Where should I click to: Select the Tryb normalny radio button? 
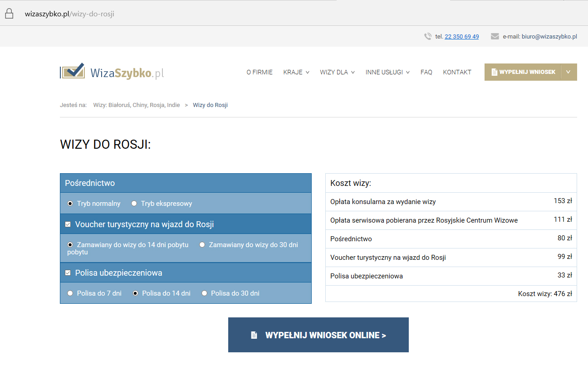tap(70, 204)
